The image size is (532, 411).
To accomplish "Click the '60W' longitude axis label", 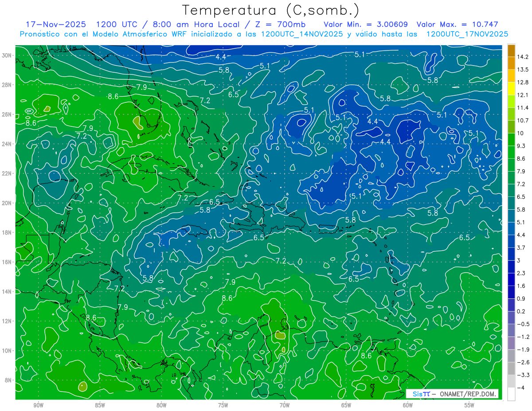I will click(408, 405).
